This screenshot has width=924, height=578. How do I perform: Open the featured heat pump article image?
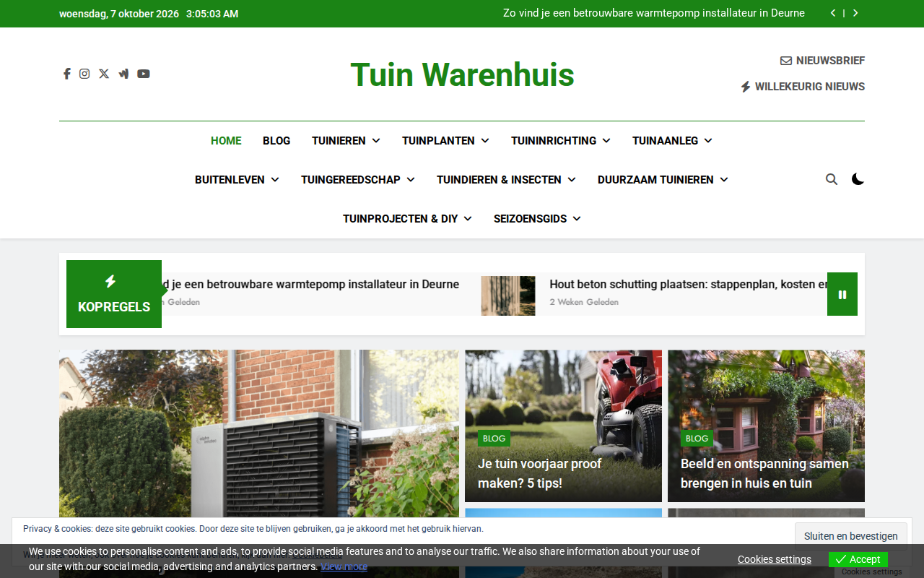tap(259, 433)
